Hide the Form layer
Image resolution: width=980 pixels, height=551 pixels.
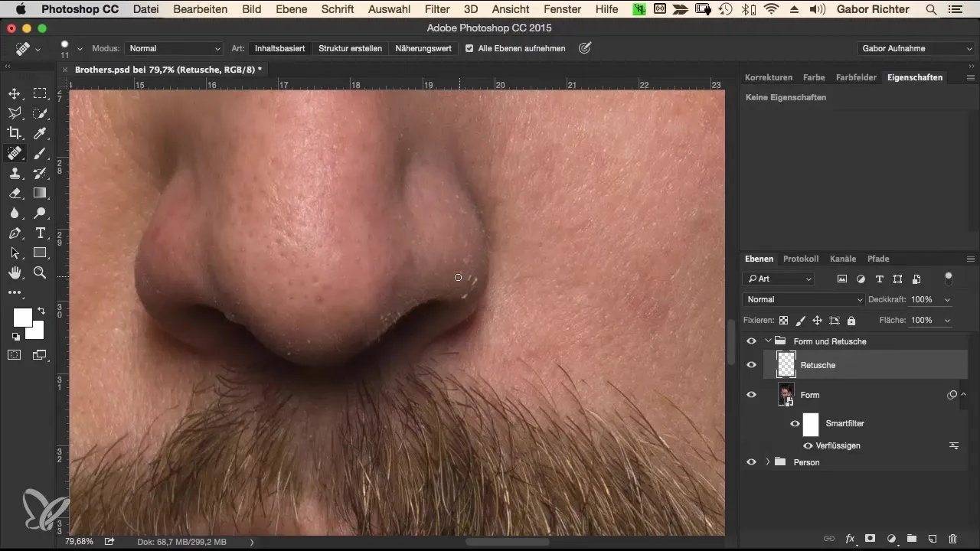coord(751,395)
